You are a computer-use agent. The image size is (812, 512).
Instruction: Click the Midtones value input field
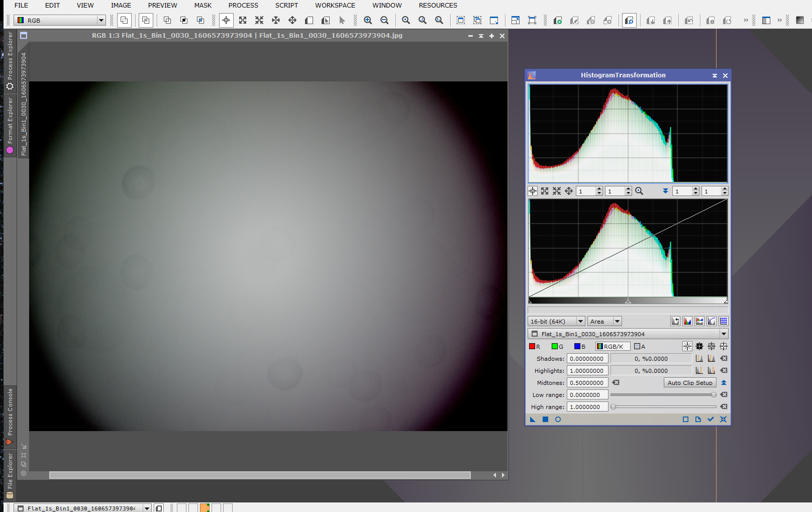point(587,382)
